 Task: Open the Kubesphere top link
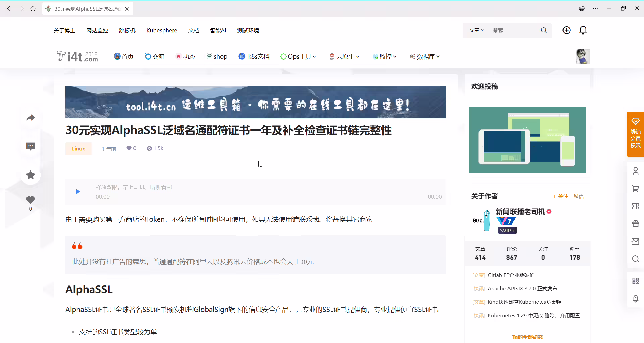tap(162, 30)
